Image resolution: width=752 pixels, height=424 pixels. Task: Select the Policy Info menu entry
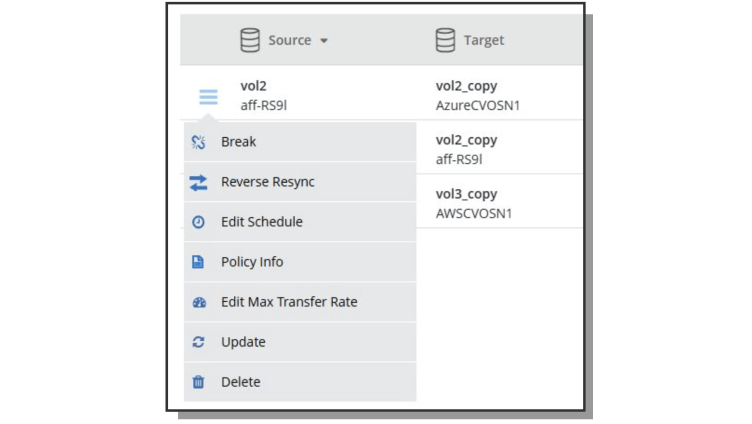pos(252,262)
